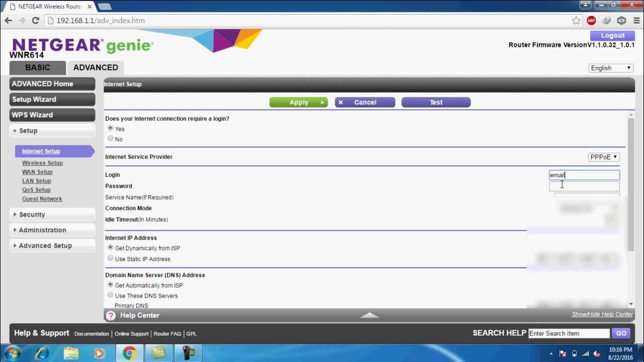Go back with the browser back arrow
This screenshot has width=644, height=362.
[x=8, y=21]
